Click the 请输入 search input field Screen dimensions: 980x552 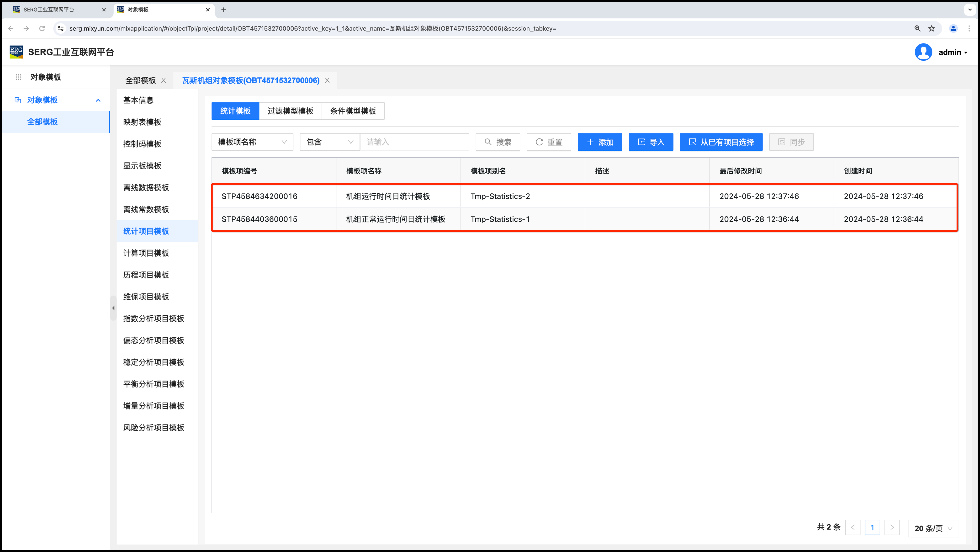[414, 142]
